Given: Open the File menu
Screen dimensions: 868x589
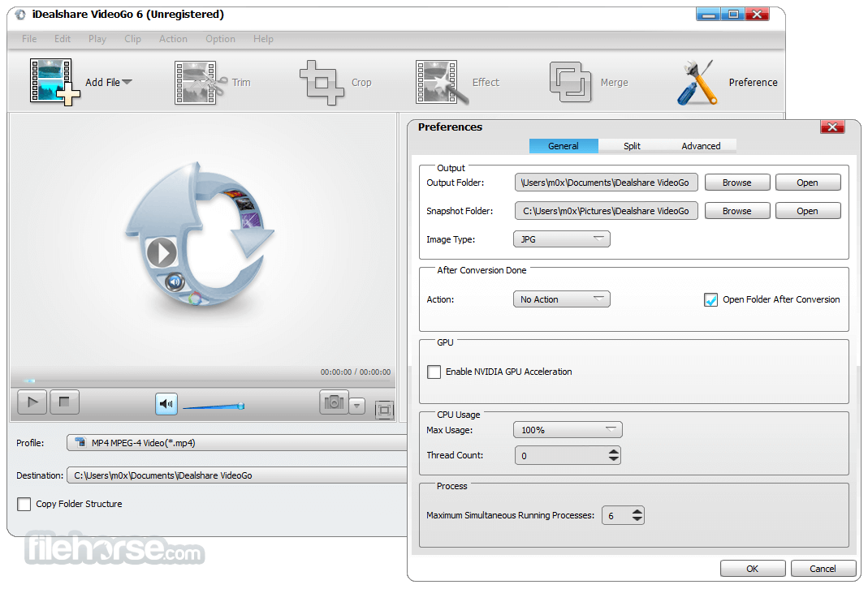Looking at the screenshot, I should (29, 39).
